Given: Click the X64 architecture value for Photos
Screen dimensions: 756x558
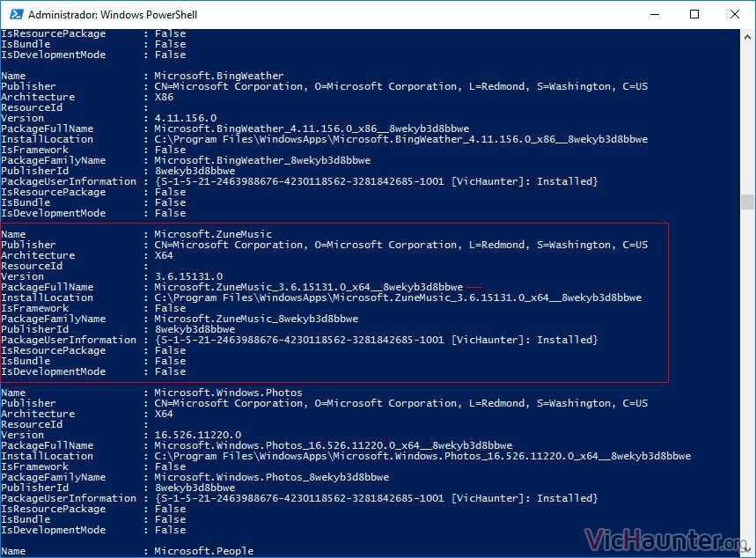Looking at the screenshot, I should [x=164, y=414].
